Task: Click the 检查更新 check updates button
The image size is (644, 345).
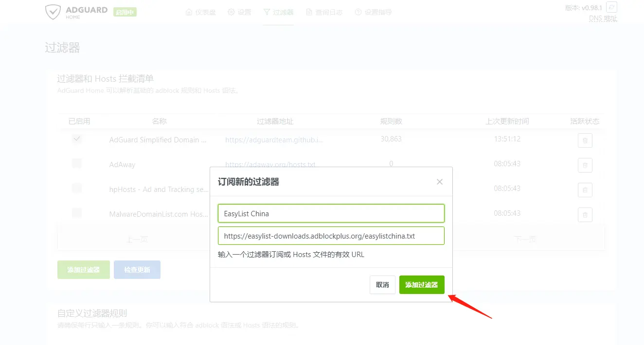Action: [137, 270]
